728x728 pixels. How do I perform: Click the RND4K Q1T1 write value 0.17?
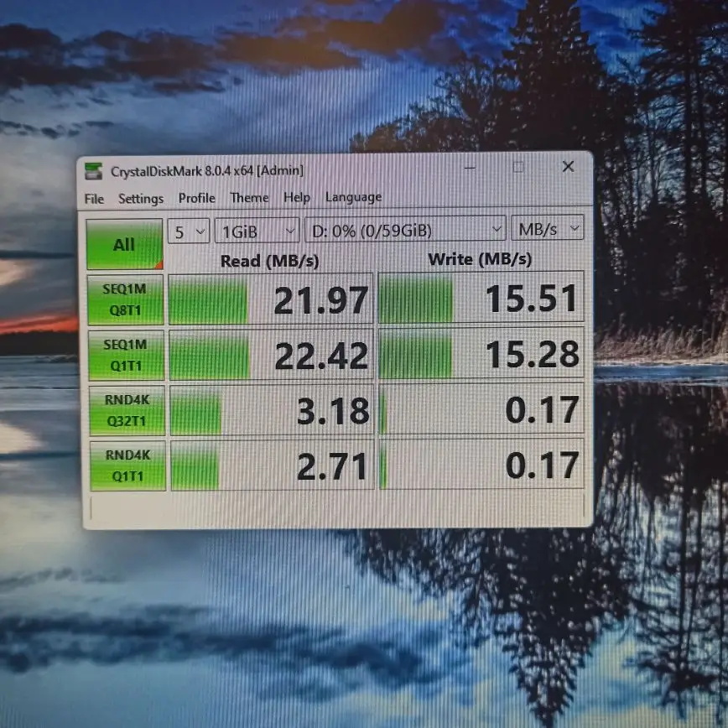[x=482, y=465]
